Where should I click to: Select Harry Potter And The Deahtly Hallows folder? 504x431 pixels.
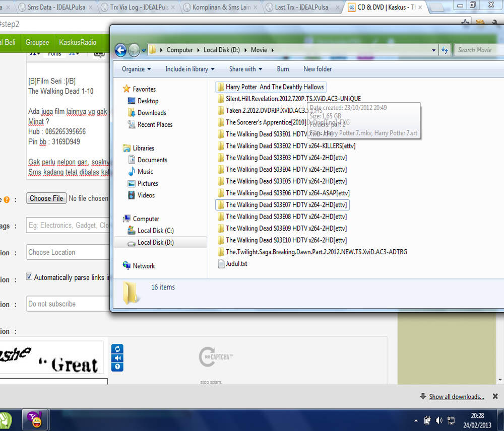(x=271, y=87)
